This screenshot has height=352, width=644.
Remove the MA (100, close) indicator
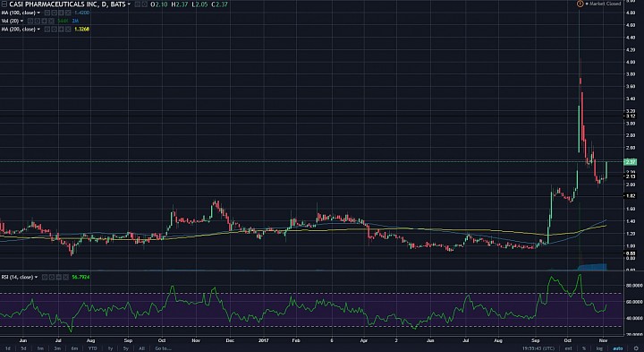[x=68, y=13]
